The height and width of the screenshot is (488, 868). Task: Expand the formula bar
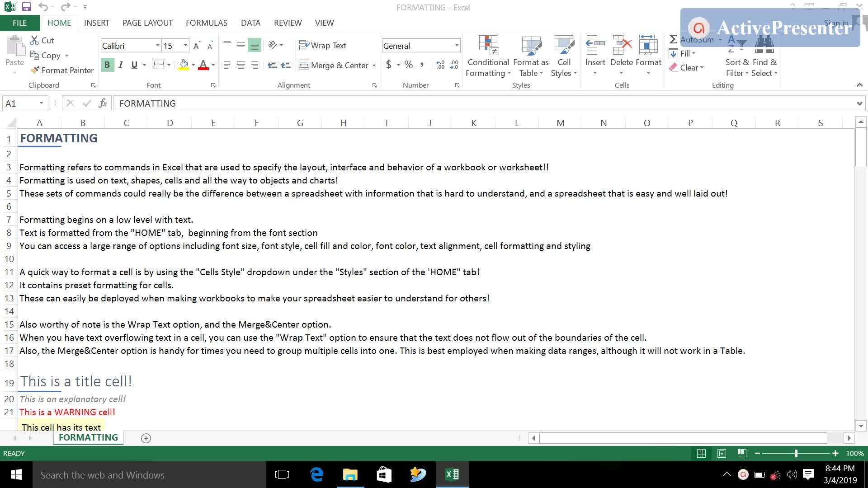(x=859, y=103)
